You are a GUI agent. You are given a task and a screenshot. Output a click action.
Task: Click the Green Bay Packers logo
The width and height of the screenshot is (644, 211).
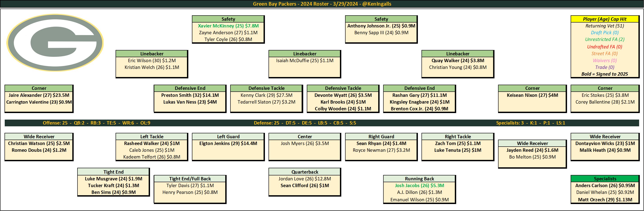pos(55,43)
